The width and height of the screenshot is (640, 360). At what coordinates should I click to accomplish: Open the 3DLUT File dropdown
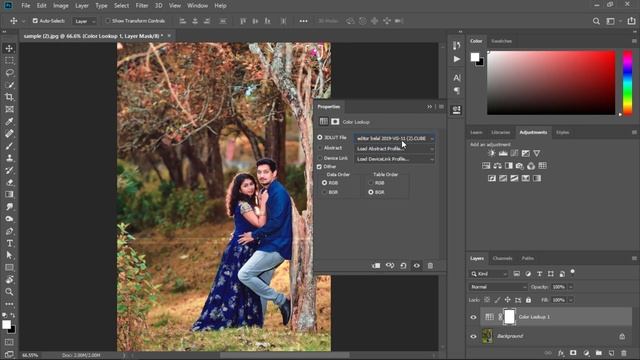click(x=394, y=138)
